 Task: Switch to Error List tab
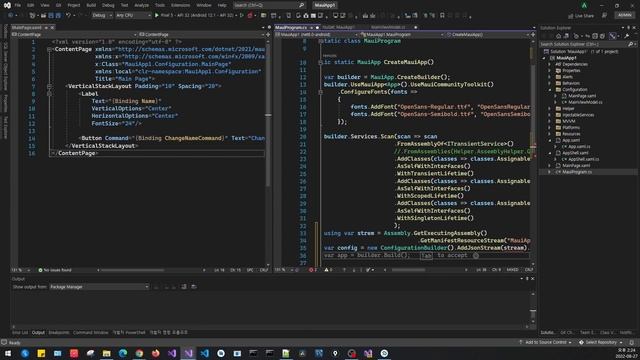tap(20, 333)
